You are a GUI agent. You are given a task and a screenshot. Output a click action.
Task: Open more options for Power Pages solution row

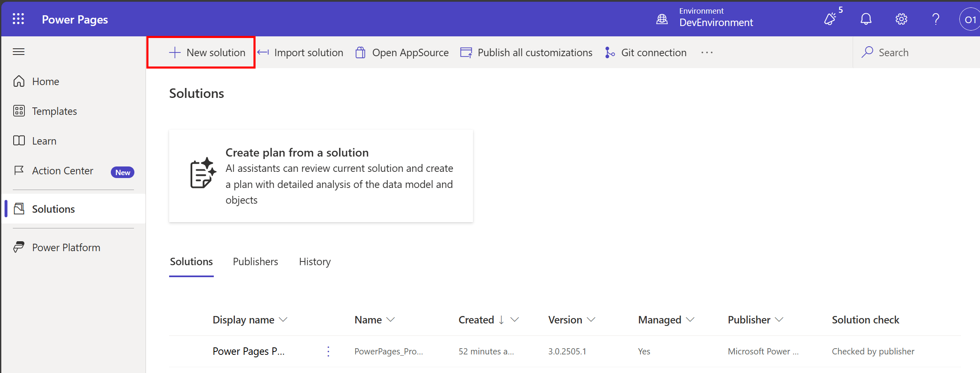pos(328,352)
